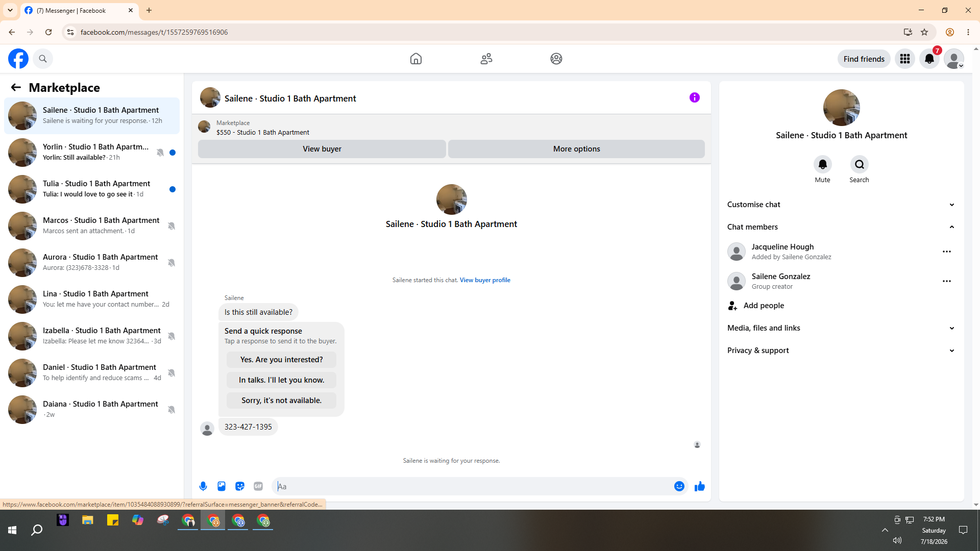The height and width of the screenshot is (551, 980).
Task: Open Chrome's three-dot menu
Action: [x=968, y=32]
